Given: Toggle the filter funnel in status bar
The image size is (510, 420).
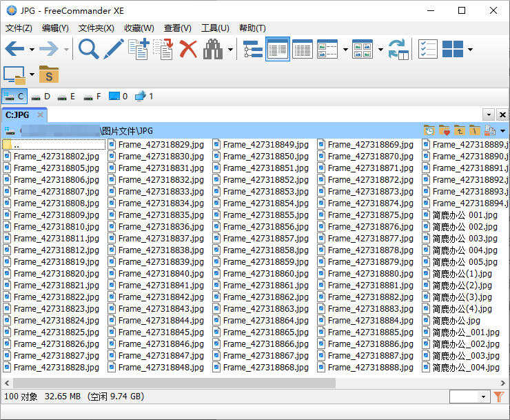Looking at the screenshot, I should [x=500, y=397].
